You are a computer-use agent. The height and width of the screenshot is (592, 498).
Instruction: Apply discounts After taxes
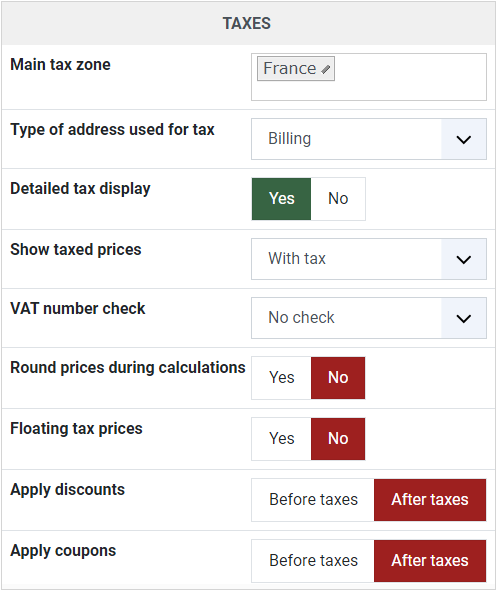[x=430, y=500]
